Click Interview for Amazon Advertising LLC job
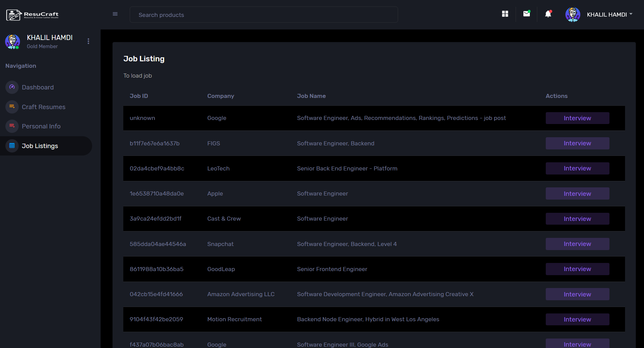The width and height of the screenshot is (644, 348). (x=577, y=294)
